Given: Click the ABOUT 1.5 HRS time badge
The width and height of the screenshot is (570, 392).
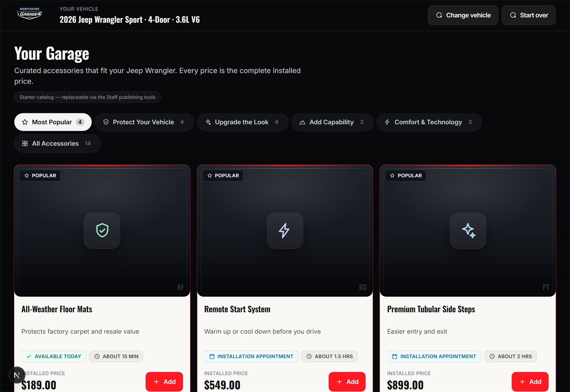Looking at the screenshot, I should point(330,356).
